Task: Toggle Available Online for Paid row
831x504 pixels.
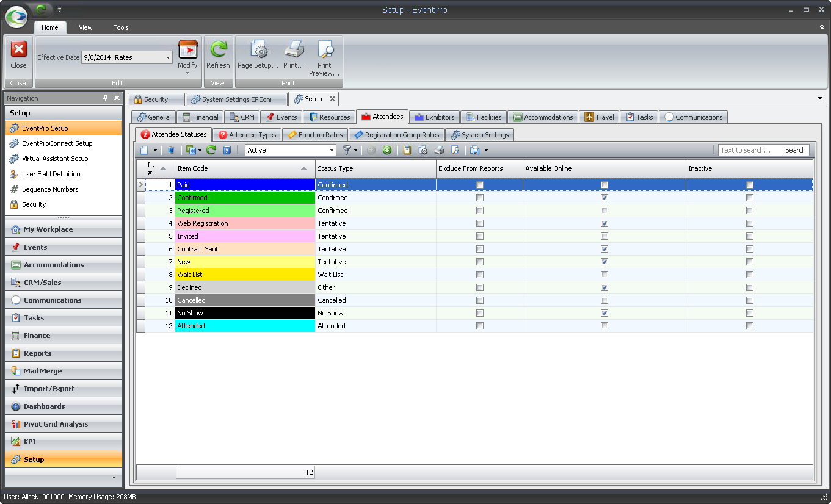Action: click(604, 185)
